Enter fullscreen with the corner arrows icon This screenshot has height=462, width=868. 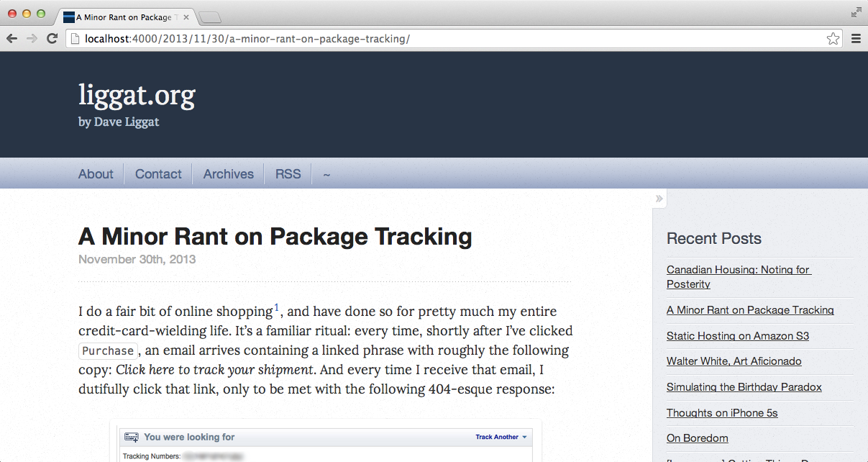tap(856, 12)
